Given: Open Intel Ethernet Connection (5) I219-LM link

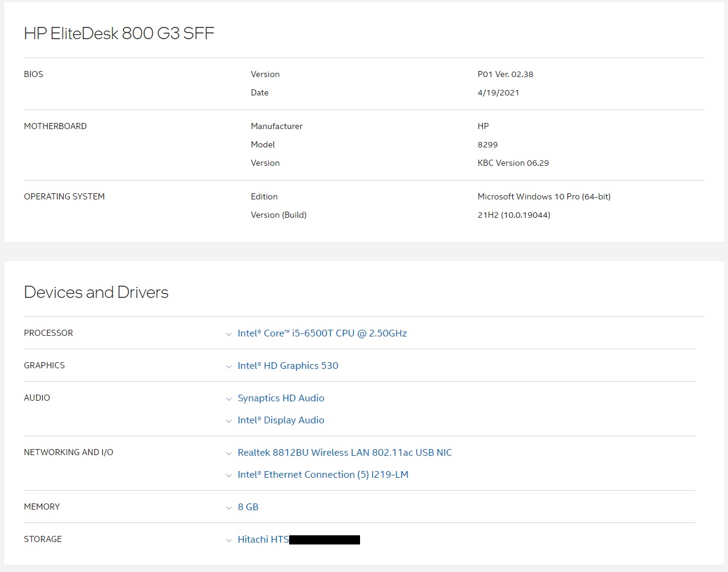Looking at the screenshot, I should pos(323,474).
